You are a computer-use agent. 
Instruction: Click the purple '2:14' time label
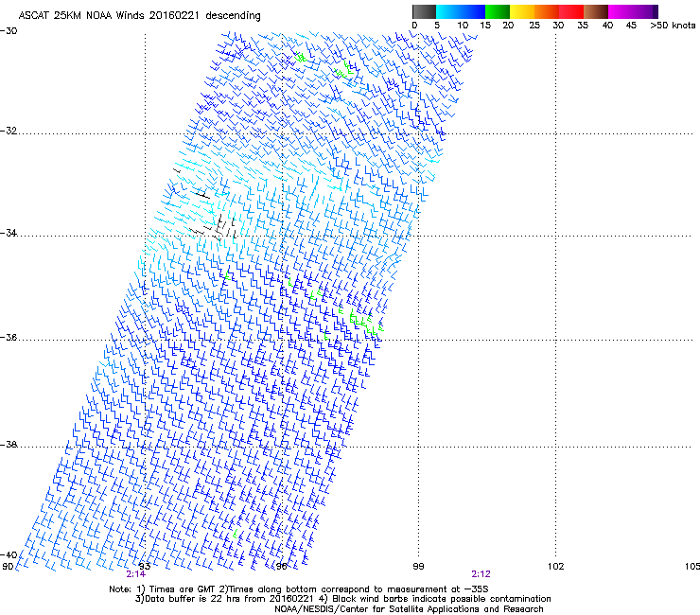coord(135,574)
